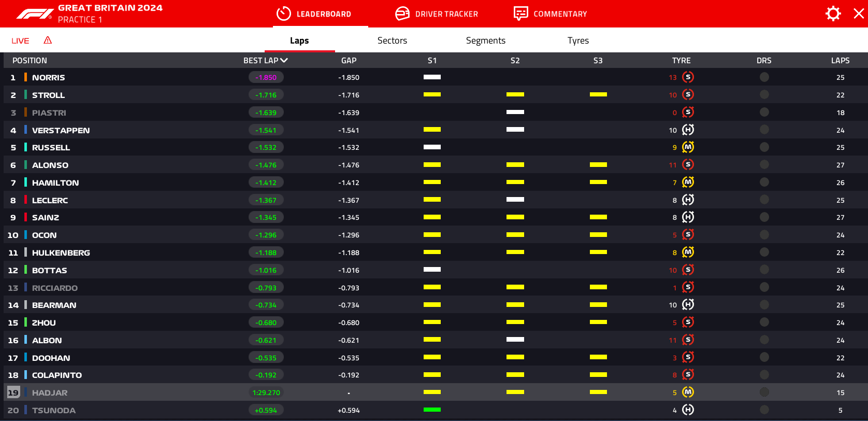Click Albon's soft tyre icon
This screenshot has height=421, width=868.
tap(688, 340)
